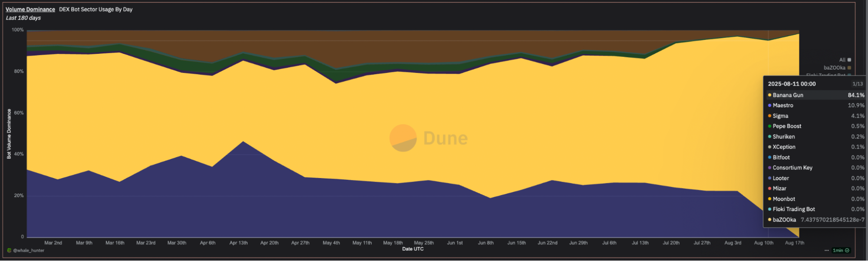Image resolution: width=868 pixels, height=261 pixels.
Task: Click the Jul 6th axis label
Action: pyautogui.click(x=609, y=243)
